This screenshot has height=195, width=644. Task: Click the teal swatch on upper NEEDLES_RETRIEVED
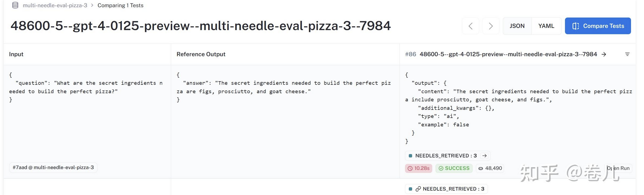click(410, 156)
